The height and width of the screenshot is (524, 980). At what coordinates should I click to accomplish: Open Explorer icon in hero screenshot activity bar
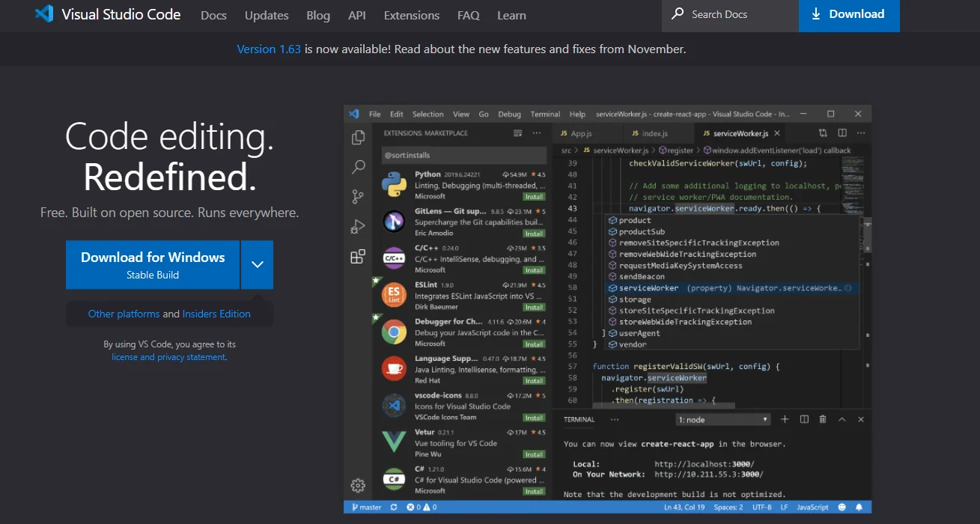click(x=358, y=137)
